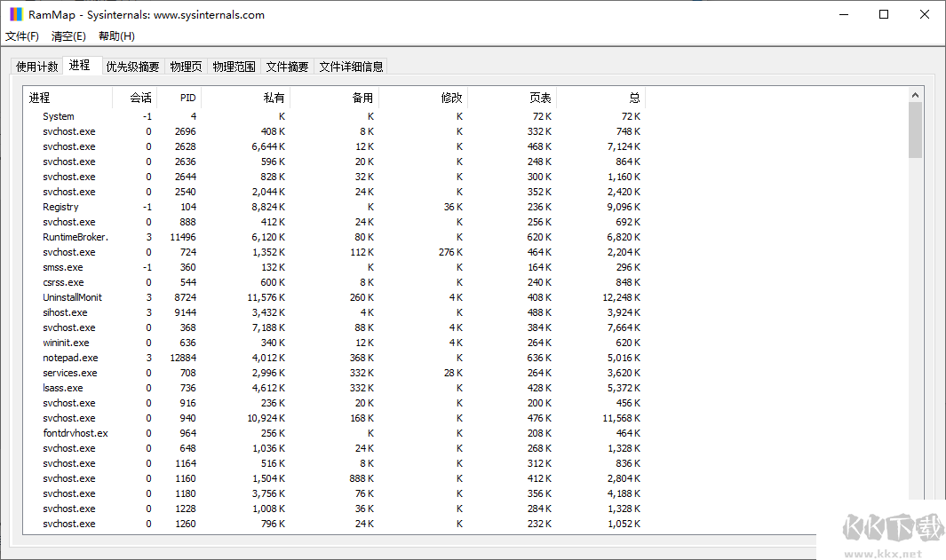946x560 pixels.
Task: Open the 帮助 menu
Action: (x=115, y=36)
